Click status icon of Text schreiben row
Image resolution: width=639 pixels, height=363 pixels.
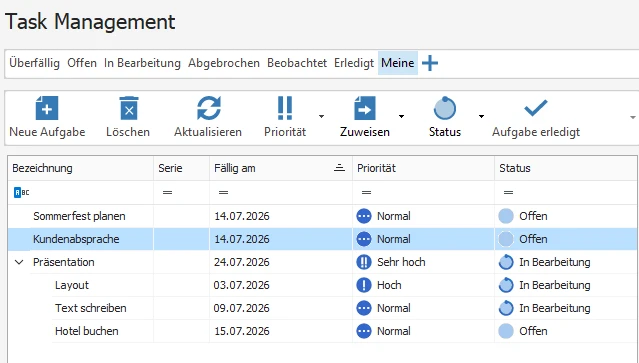[x=506, y=308]
